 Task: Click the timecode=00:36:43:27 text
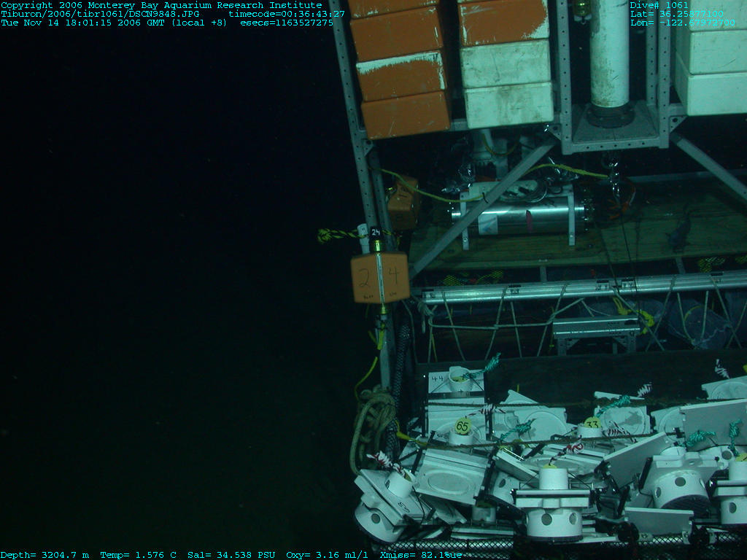coord(287,14)
